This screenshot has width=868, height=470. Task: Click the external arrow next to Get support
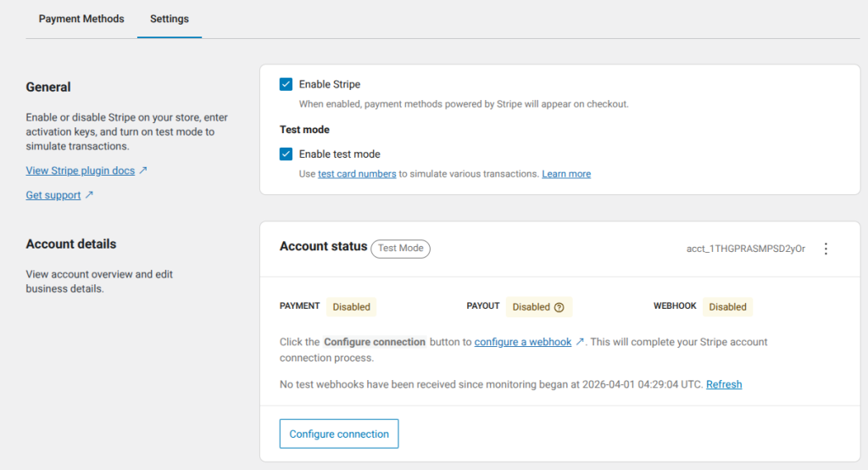click(x=89, y=194)
